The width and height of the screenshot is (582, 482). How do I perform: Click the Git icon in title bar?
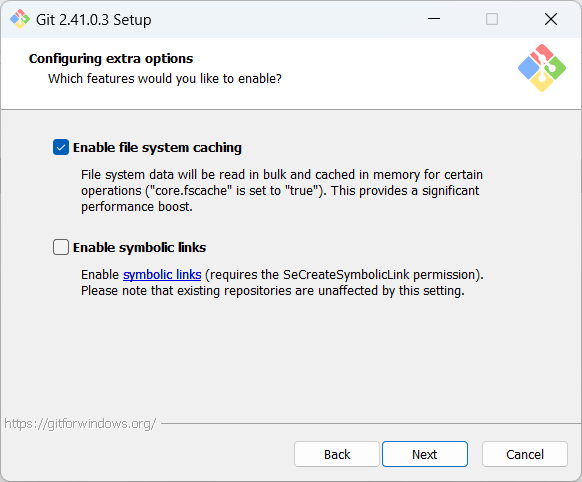tap(20, 19)
